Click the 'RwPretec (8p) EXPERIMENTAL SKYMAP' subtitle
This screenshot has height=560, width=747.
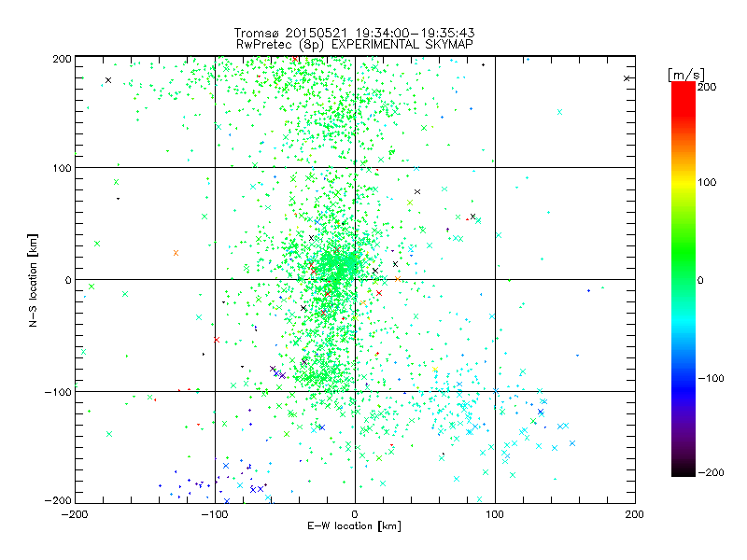pos(355,45)
